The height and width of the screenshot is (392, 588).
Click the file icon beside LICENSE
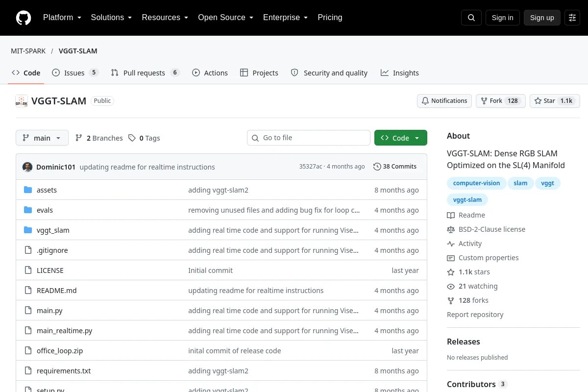coord(28,270)
